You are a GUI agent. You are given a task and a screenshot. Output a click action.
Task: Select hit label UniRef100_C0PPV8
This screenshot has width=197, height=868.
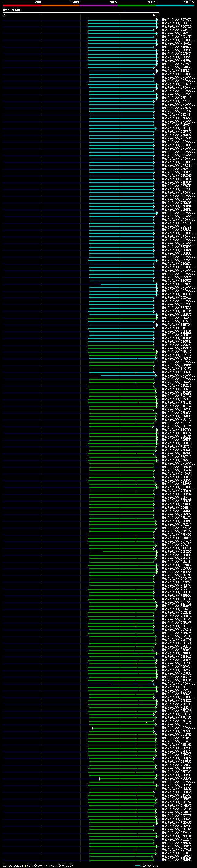177,57
